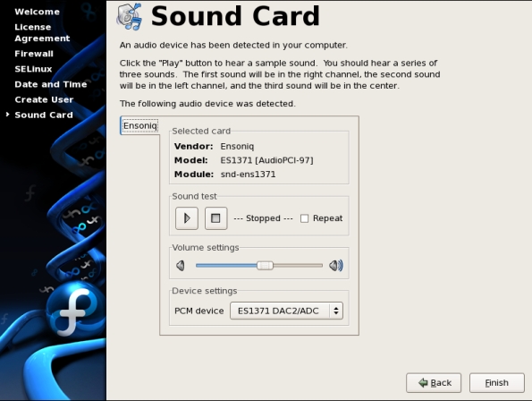532x401 pixels.
Task: Select Sound Card in sidebar
Action: pos(44,115)
